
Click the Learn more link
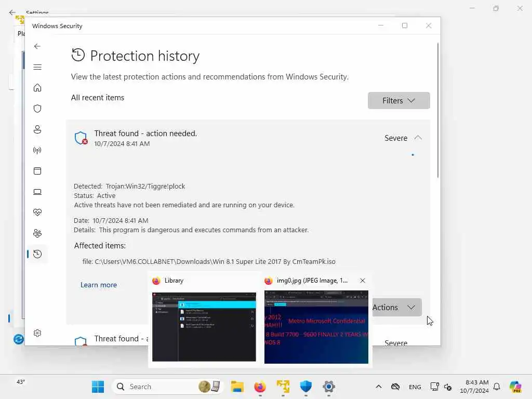pos(99,285)
